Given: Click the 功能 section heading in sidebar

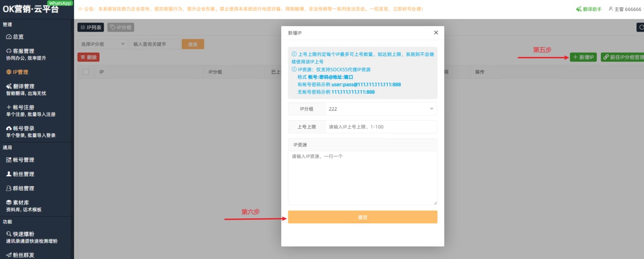Looking at the screenshot, I should 8,221.
